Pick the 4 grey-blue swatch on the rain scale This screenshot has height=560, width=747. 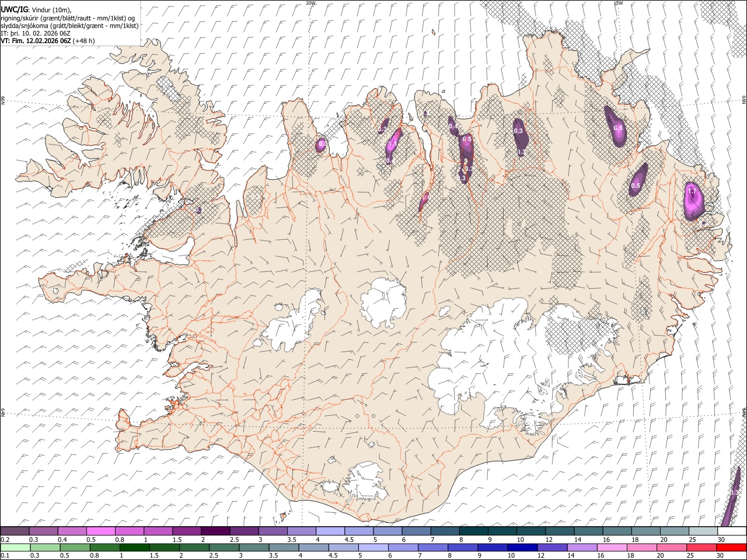[313, 547]
